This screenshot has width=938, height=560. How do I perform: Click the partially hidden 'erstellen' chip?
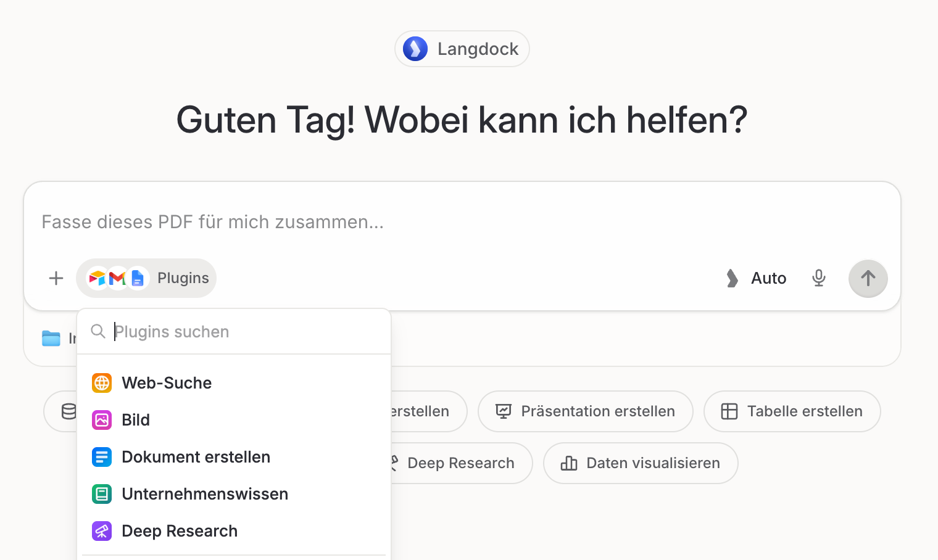point(429,411)
